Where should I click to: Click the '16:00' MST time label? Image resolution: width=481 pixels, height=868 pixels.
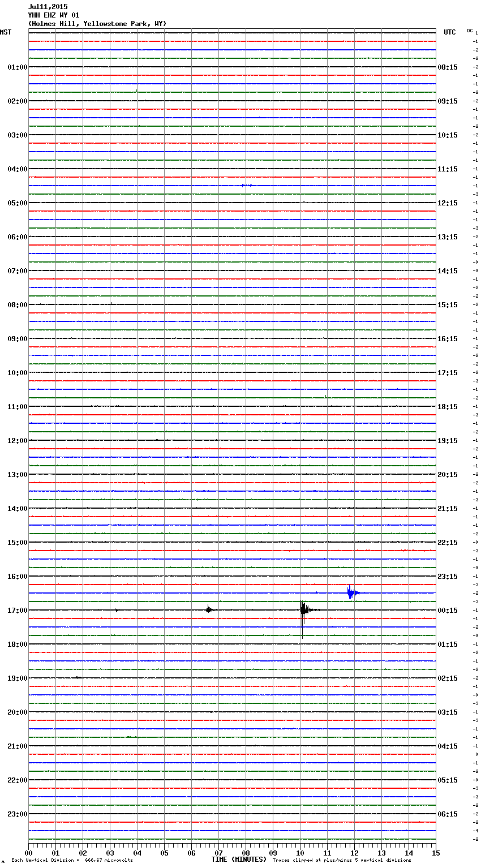point(18,577)
